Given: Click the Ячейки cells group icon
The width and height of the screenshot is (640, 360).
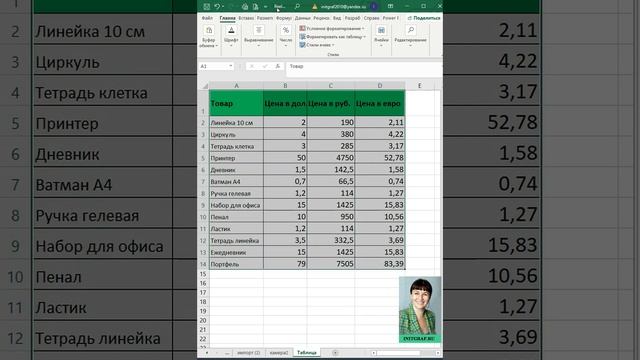Looking at the screenshot, I should 381,31.
